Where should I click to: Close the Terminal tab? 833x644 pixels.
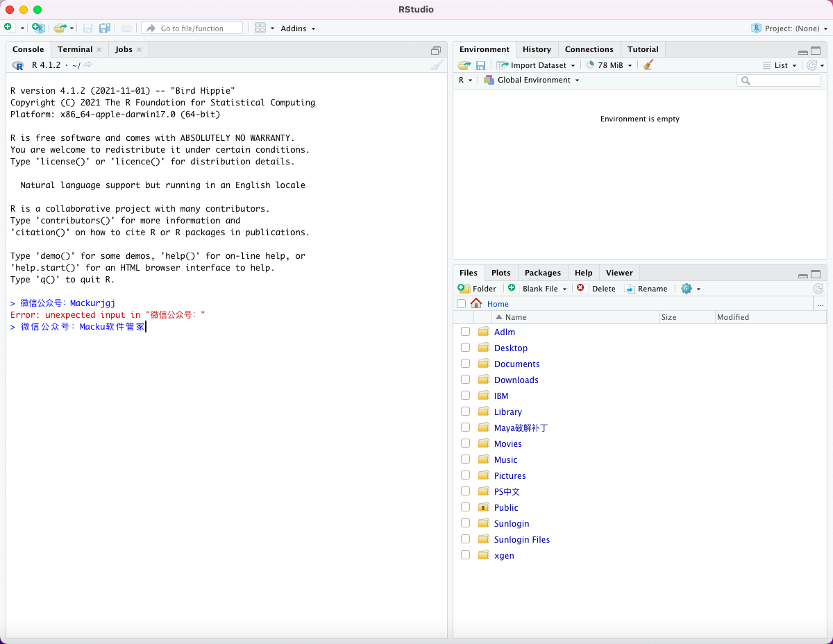(x=99, y=49)
